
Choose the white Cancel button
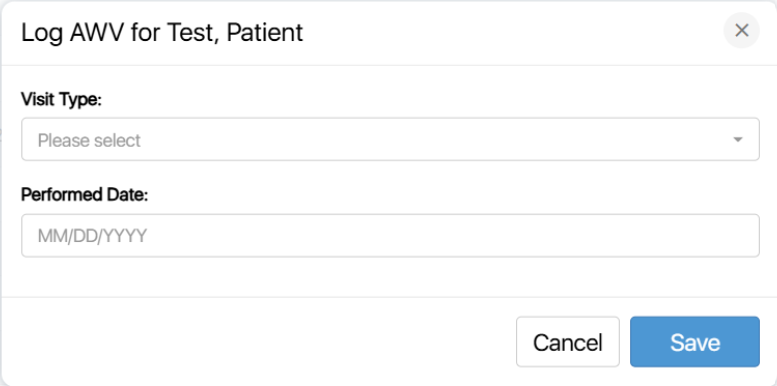pyautogui.click(x=568, y=342)
